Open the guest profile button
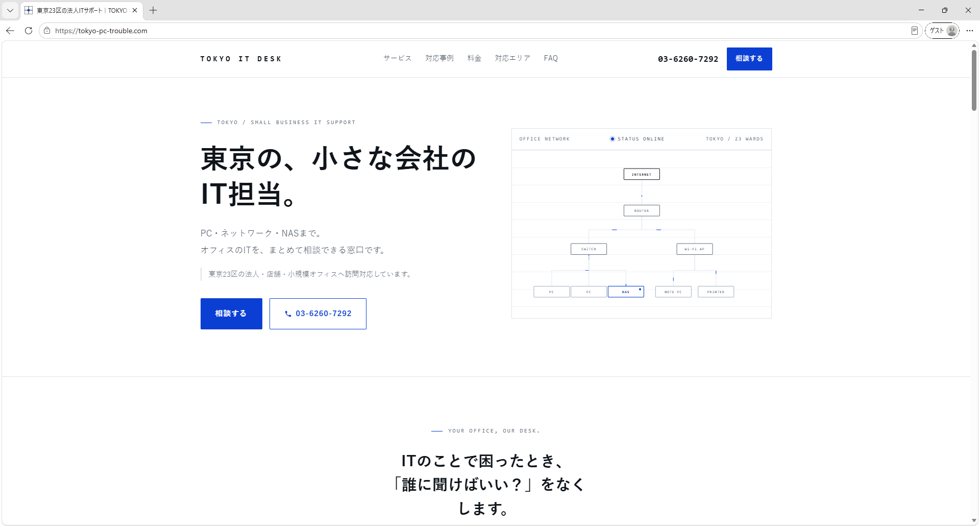This screenshot has height=527, width=980. [x=942, y=31]
